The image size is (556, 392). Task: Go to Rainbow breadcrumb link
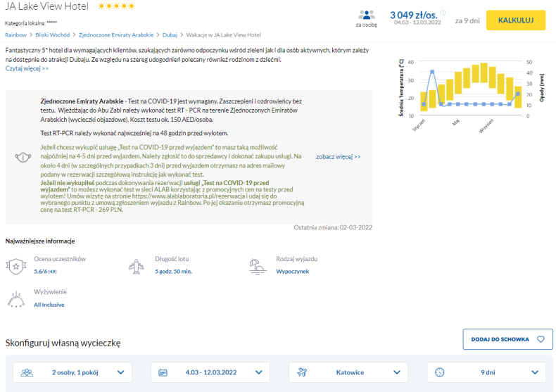click(15, 34)
